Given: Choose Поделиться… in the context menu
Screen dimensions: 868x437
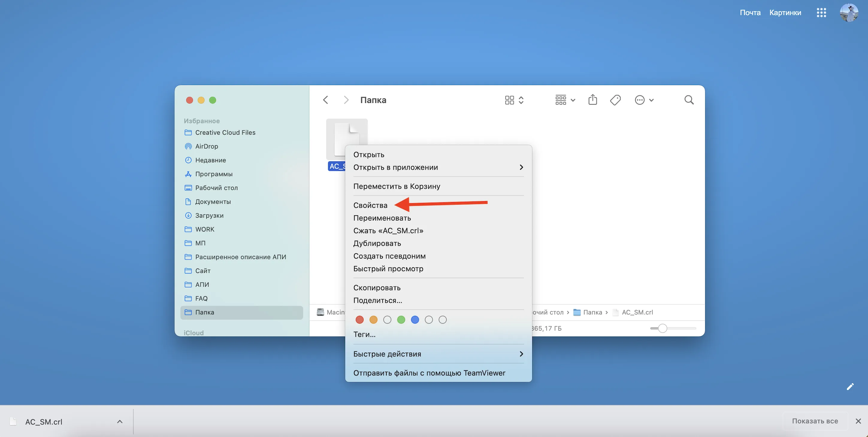Looking at the screenshot, I should point(438,300).
